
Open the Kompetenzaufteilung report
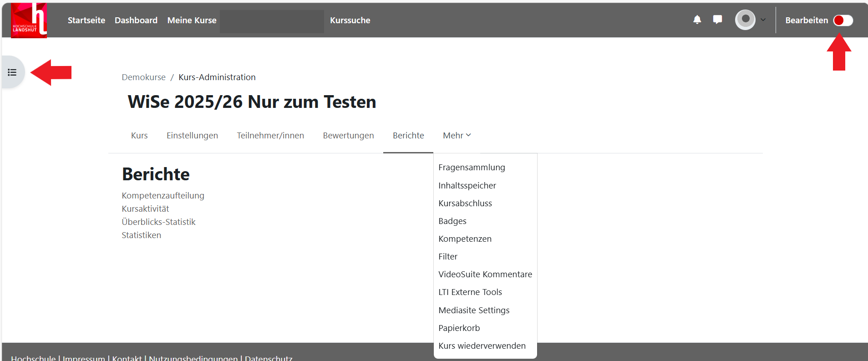coord(163,195)
